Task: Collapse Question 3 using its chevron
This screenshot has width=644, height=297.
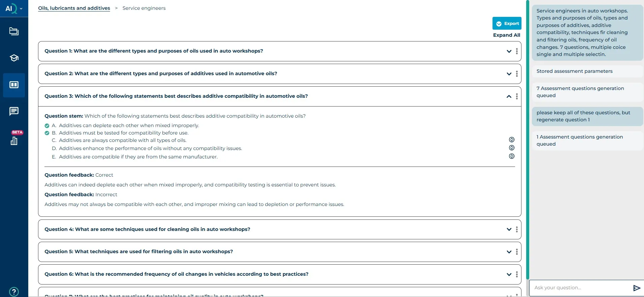Action: click(509, 96)
